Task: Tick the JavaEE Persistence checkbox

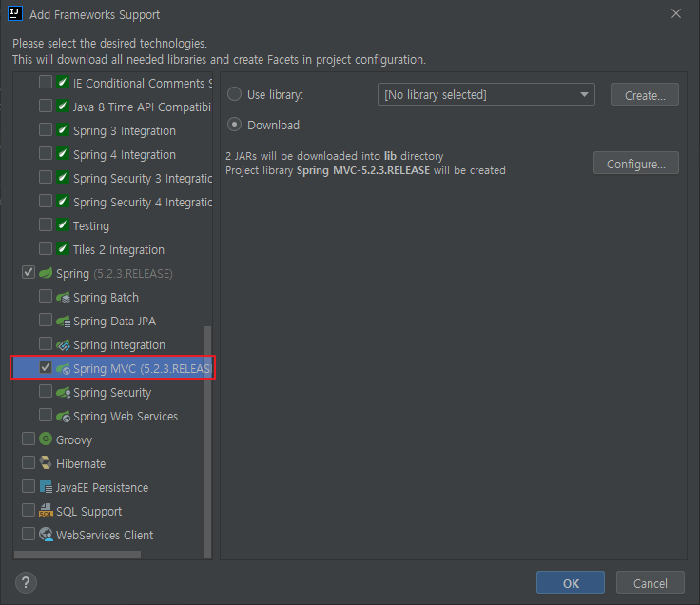Action: pyautogui.click(x=29, y=486)
